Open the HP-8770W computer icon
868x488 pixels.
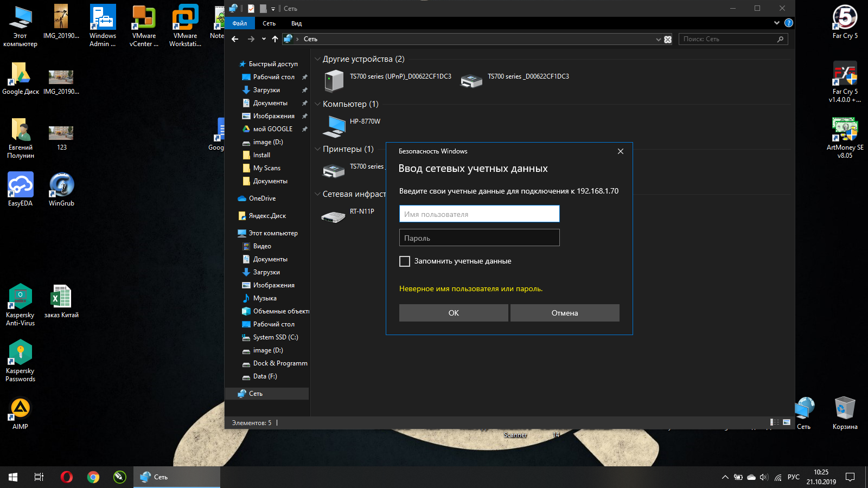(x=334, y=126)
